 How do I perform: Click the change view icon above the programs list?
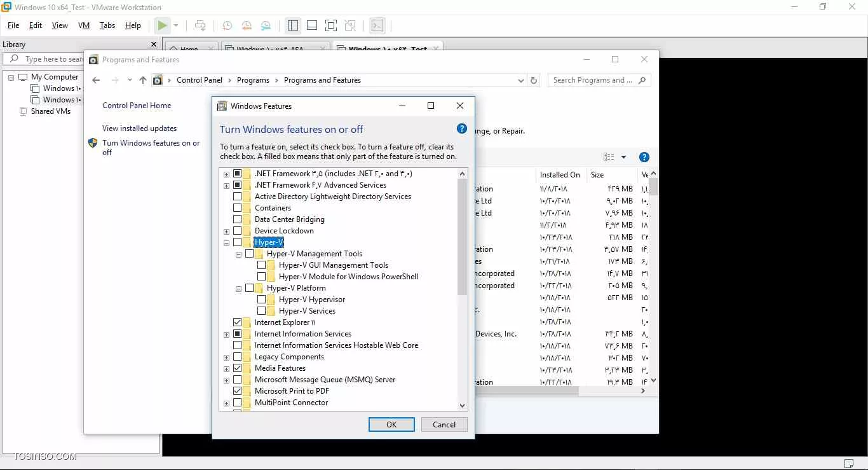click(x=609, y=157)
